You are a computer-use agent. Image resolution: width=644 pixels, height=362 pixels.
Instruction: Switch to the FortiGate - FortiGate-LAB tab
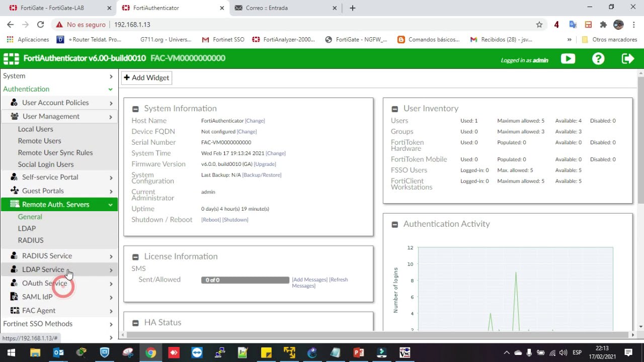click(60, 8)
